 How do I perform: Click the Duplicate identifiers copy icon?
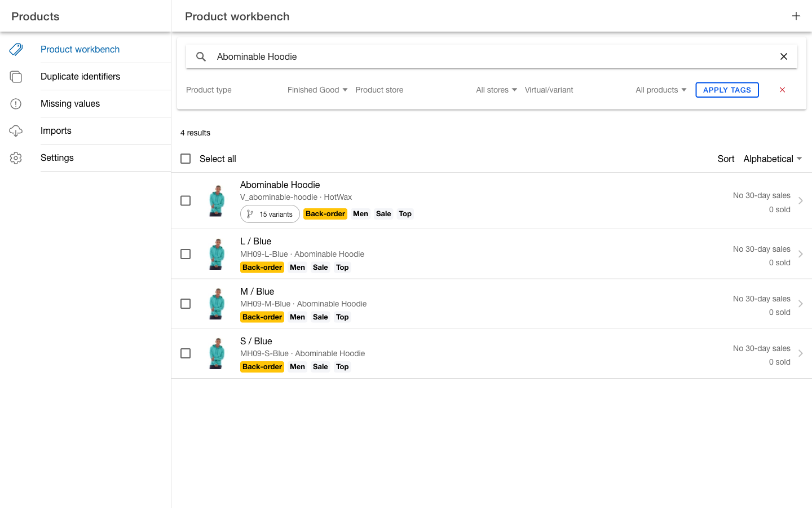pos(16,76)
